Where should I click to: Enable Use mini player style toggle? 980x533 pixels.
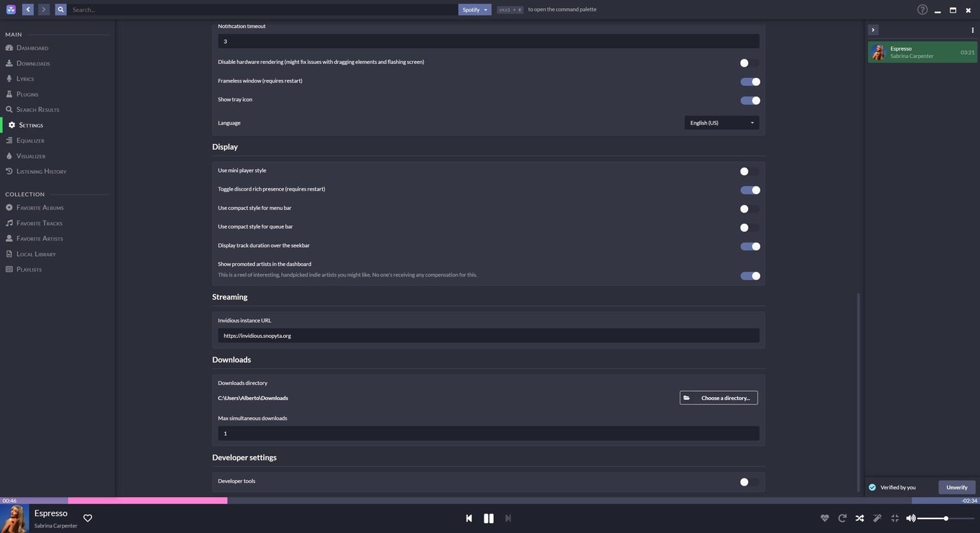tap(749, 171)
